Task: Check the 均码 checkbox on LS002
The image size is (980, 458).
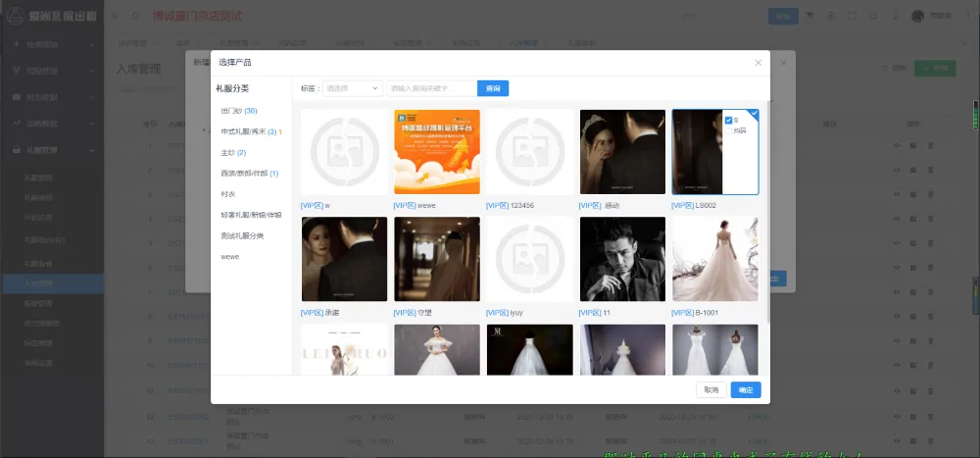Action: coord(728,129)
